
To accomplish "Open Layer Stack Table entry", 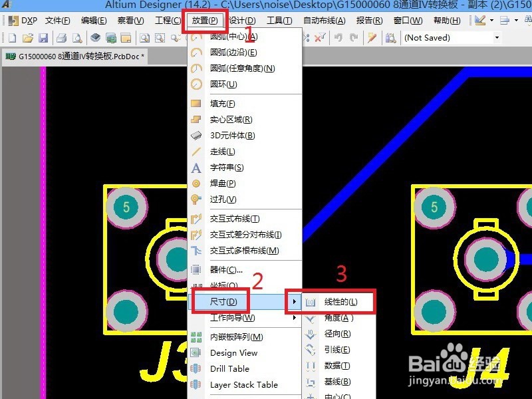I will 239,384.
